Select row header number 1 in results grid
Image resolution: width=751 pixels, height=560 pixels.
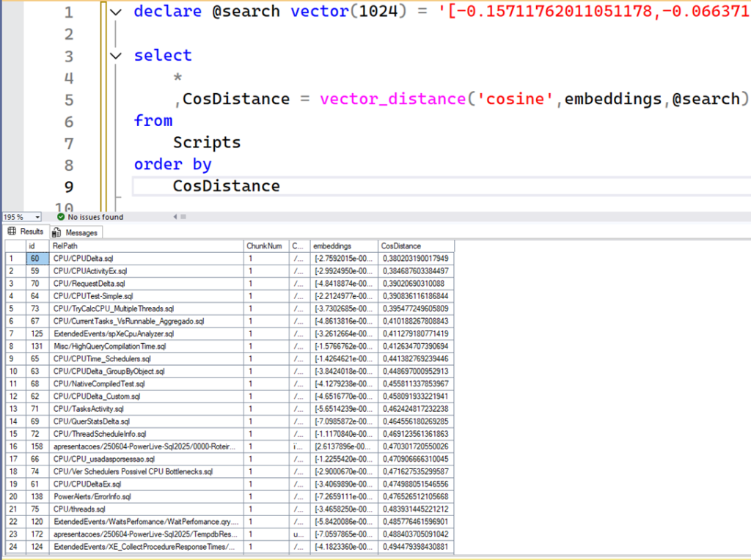tap(12, 259)
